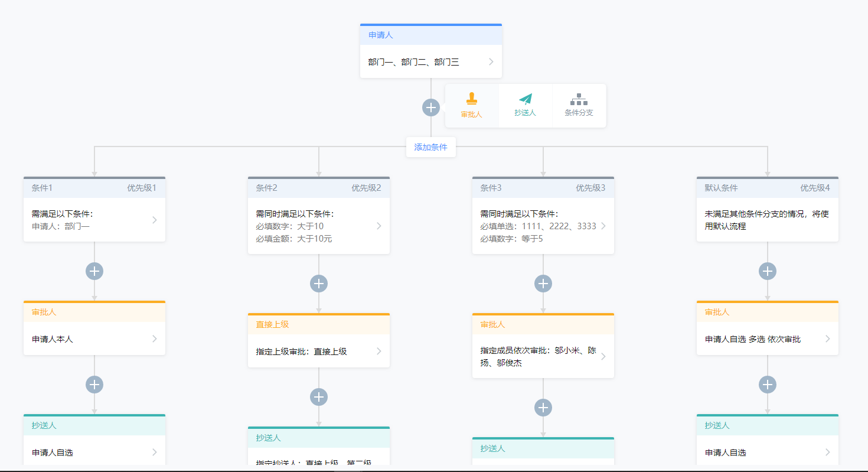Image resolution: width=868 pixels, height=472 pixels.
Task: Click plus button below 直接上级 node
Action: pyautogui.click(x=319, y=397)
